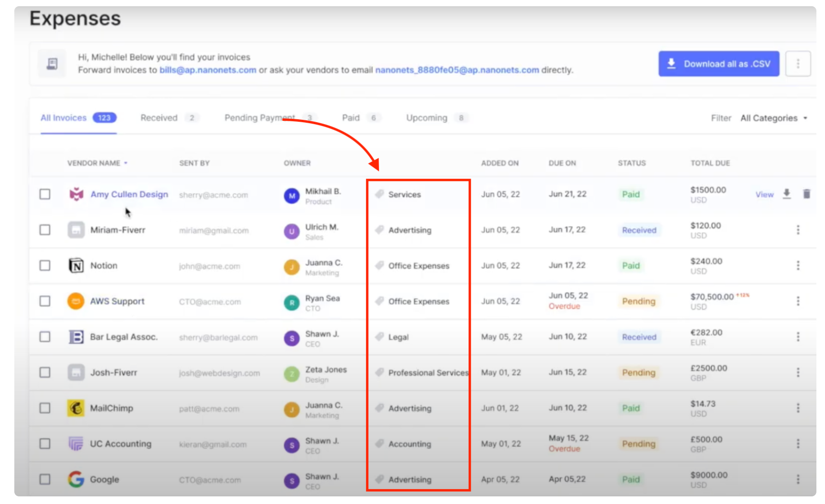The height and width of the screenshot is (504, 825).
Task: Click the Download all as .CSV button
Action: click(719, 63)
